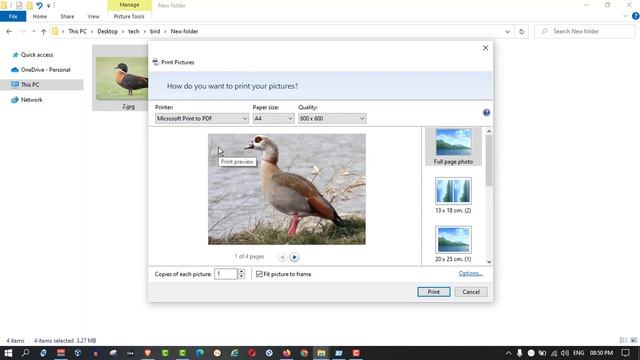640x360 pixels.
Task: Open the View ribbon tab
Action: pos(93,16)
